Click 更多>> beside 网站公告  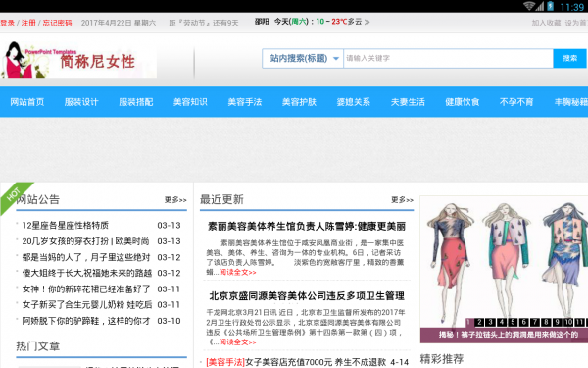tap(175, 200)
